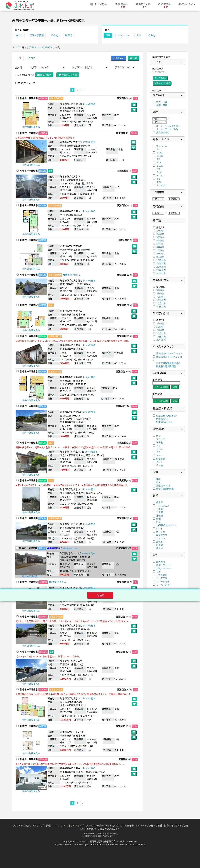Collapse the 価格 sidebar section
200x868 pixels.
pyautogui.click(x=167, y=112)
